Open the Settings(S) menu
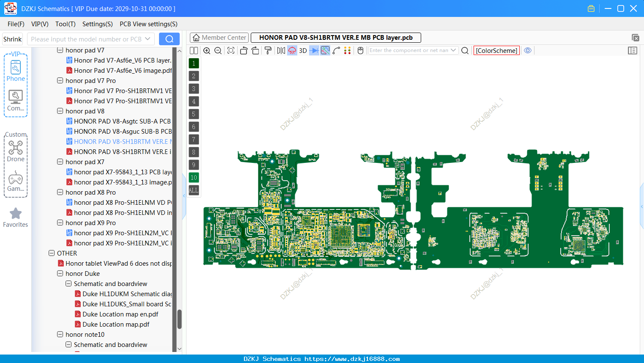The height and width of the screenshot is (363, 644). (98, 24)
